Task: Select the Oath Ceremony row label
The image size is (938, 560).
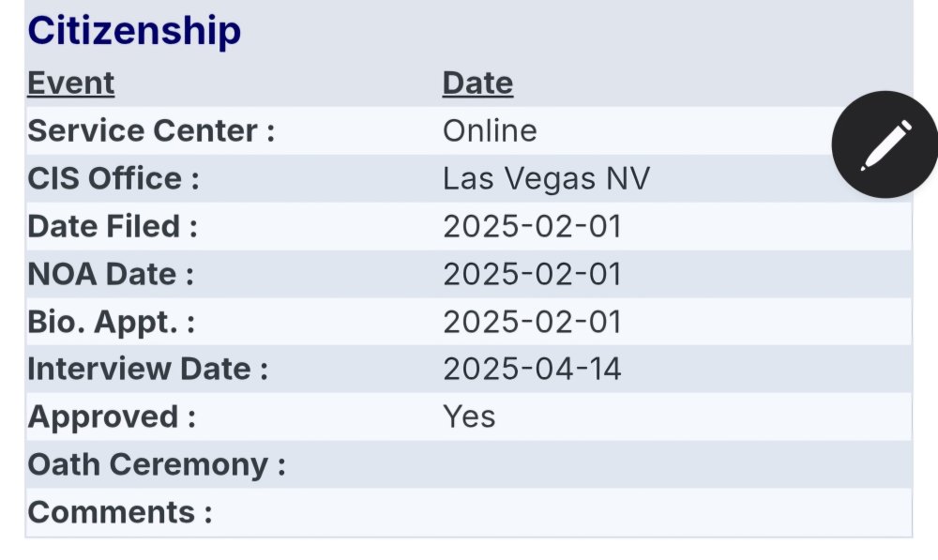Action: (157, 464)
